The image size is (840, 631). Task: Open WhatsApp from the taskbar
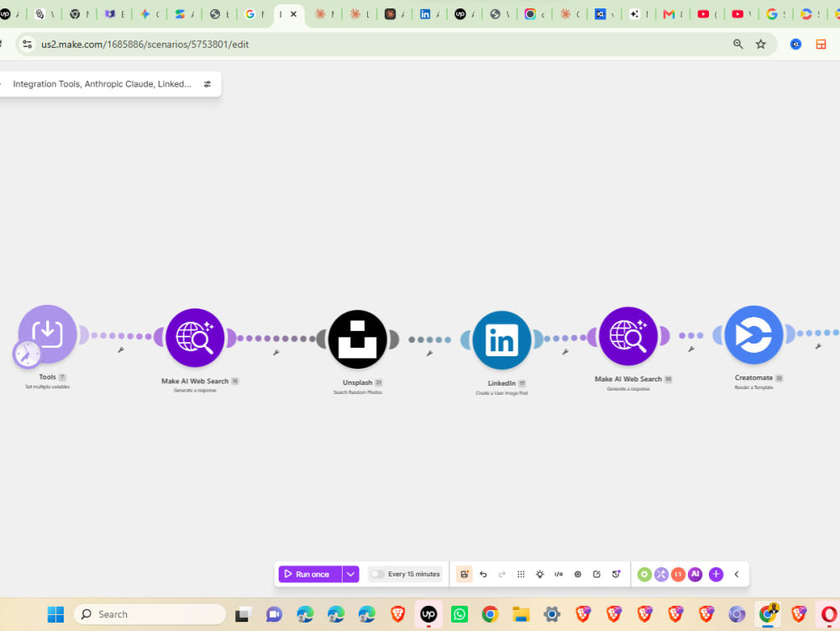[459, 614]
